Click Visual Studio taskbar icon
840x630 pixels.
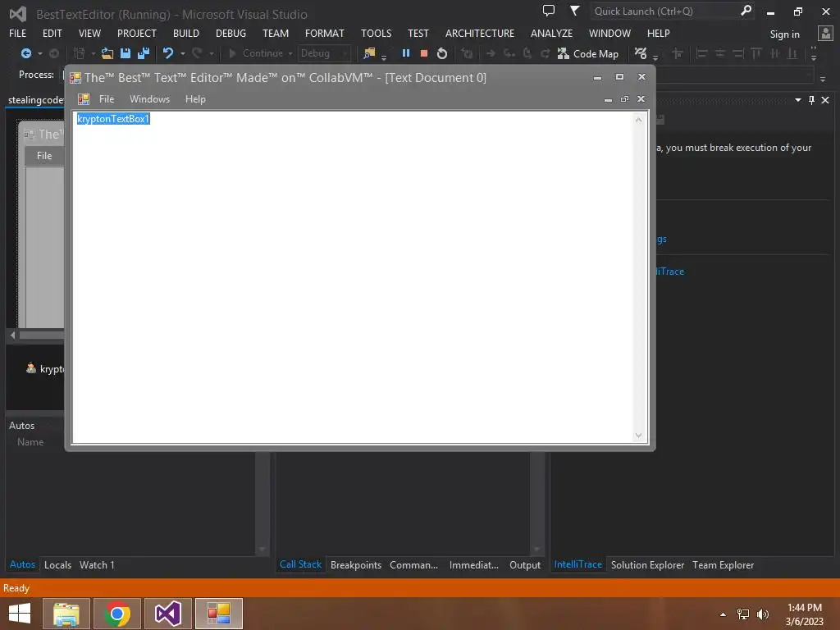click(168, 614)
